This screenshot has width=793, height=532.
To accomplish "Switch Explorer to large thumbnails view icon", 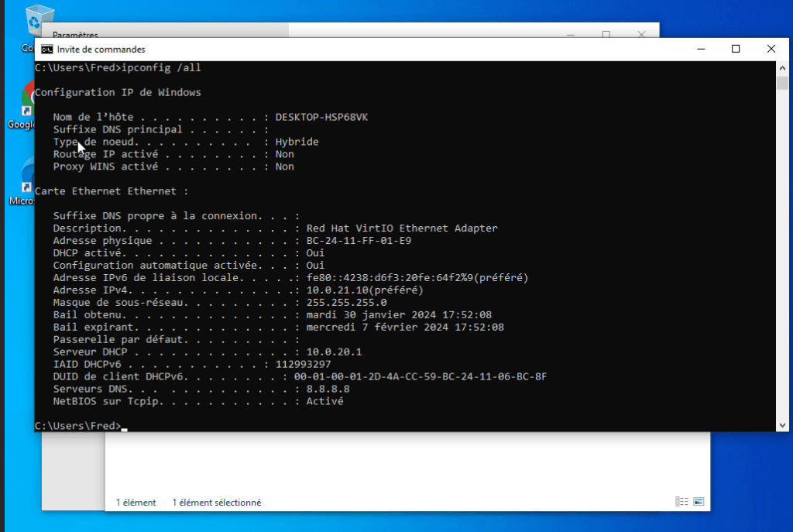I will click(699, 502).
